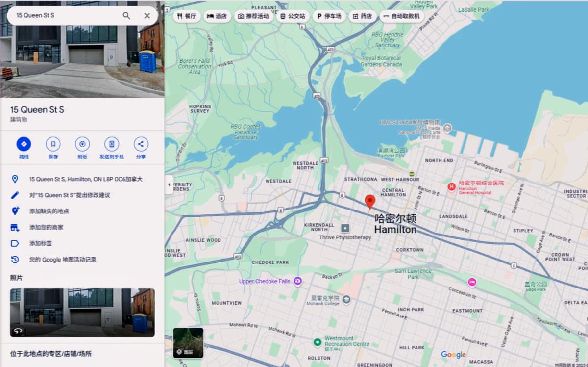
Task: Save the place with the 保存 icon
Action: (x=53, y=144)
